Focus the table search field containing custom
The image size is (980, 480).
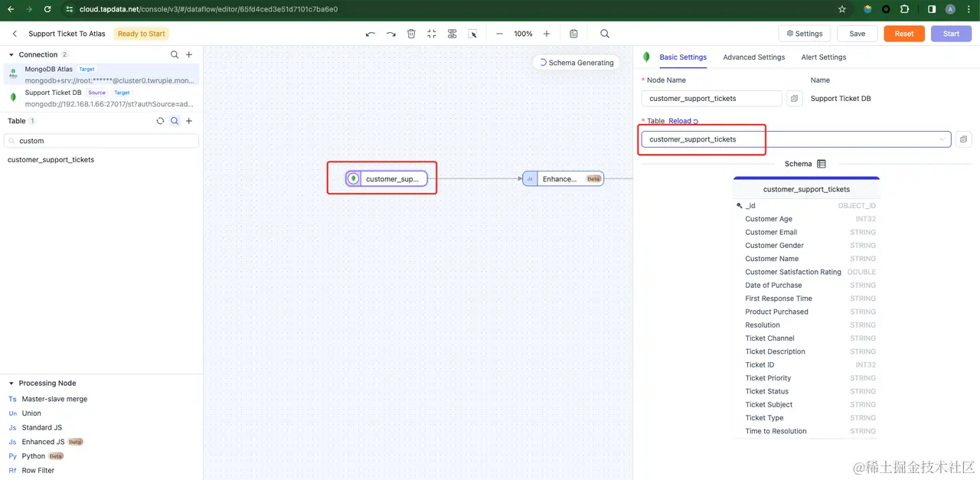point(101,141)
